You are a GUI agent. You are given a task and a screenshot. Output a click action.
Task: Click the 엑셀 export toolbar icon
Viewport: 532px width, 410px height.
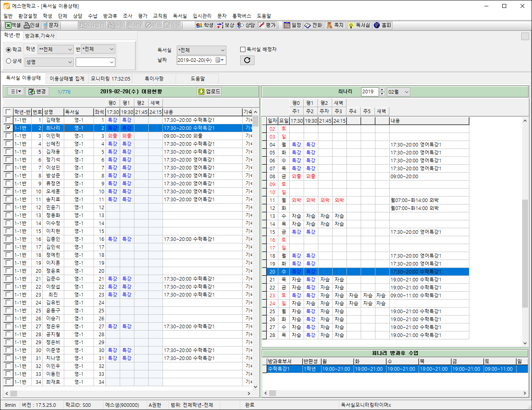coord(13,25)
